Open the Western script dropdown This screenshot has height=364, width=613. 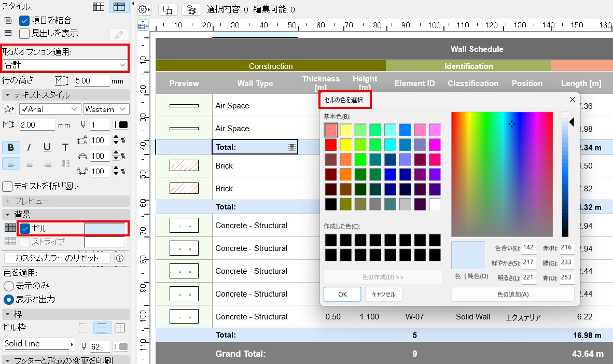coord(106,109)
